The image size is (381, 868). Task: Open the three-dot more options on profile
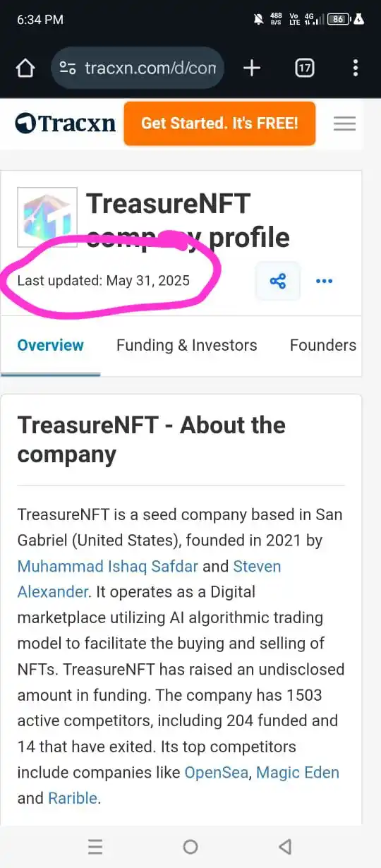coord(324,281)
